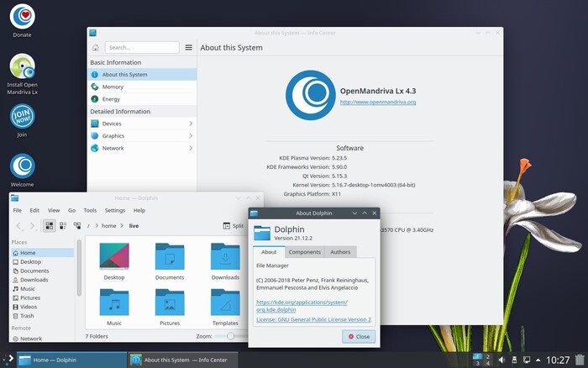Close the About Dolphin dialog
The height and width of the screenshot is (368, 588).
point(359,336)
